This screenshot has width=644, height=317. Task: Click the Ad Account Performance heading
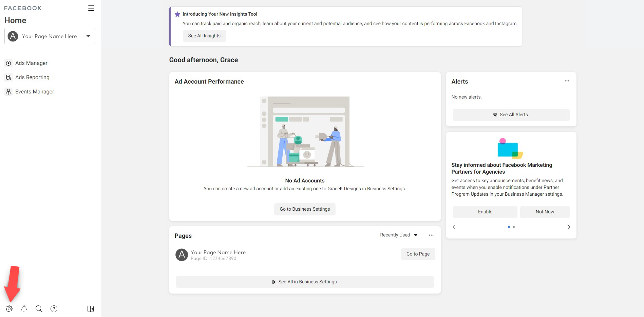(209, 82)
